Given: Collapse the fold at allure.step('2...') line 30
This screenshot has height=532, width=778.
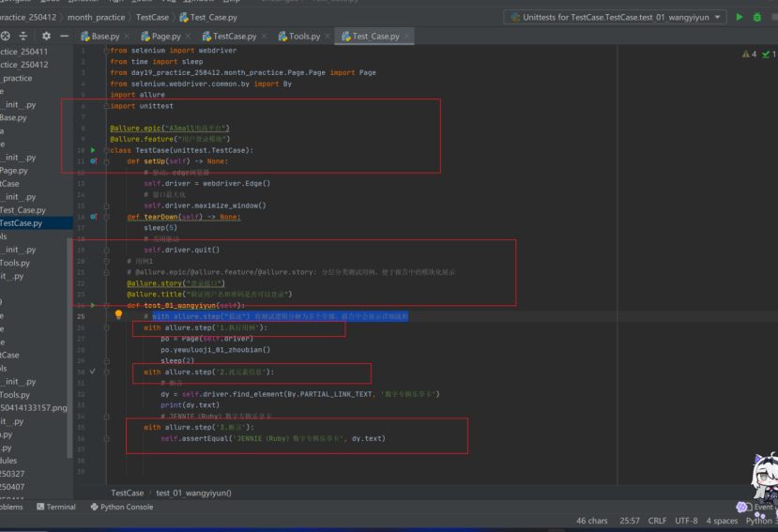Looking at the screenshot, I should (x=106, y=372).
